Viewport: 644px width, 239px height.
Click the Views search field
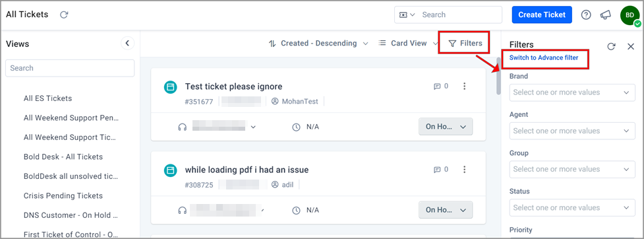tap(70, 68)
